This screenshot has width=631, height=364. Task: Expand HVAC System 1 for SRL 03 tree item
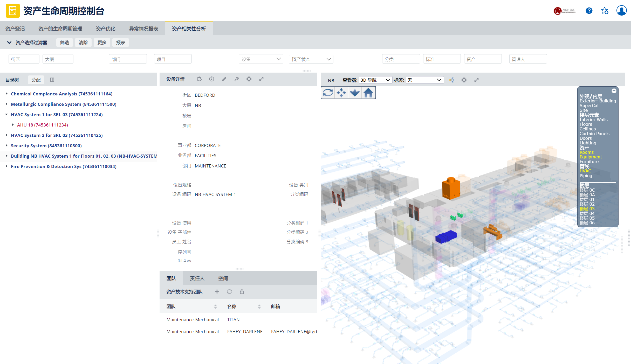pyautogui.click(x=7, y=114)
